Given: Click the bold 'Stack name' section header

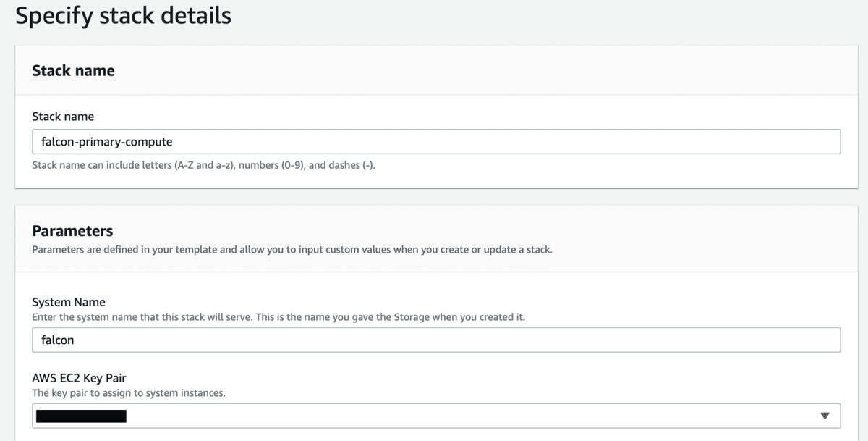Looking at the screenshot, I should point(73,70).
